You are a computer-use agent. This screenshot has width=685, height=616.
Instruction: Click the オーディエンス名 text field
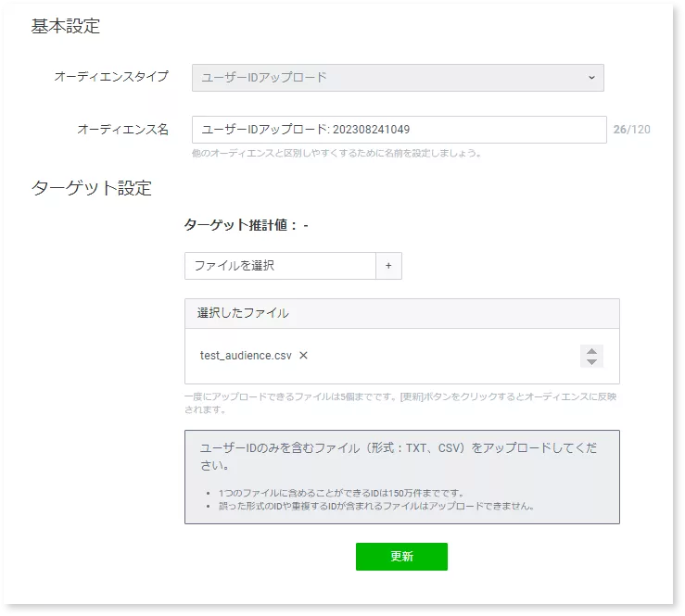[x=399, y=130]
